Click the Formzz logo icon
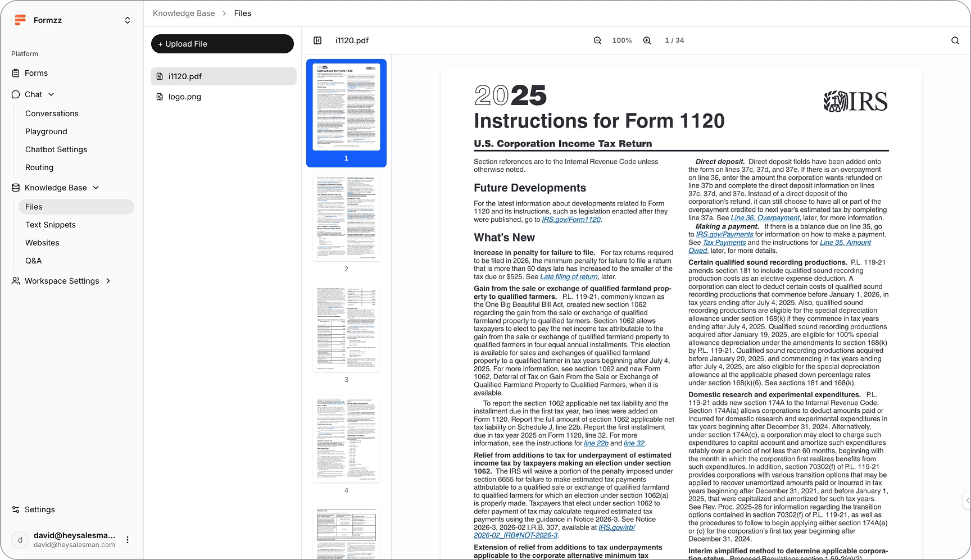Viewport: 971px width, 560px height. [20, 20]
